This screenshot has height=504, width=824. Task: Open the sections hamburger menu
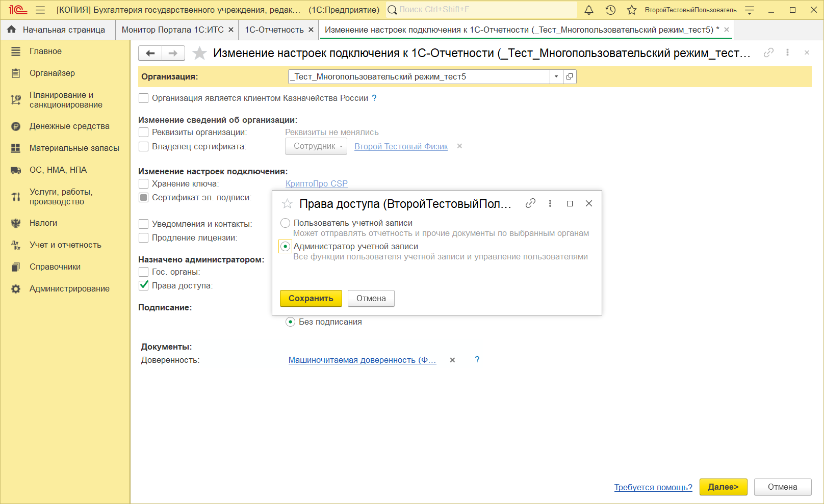[x=41, y=10]
